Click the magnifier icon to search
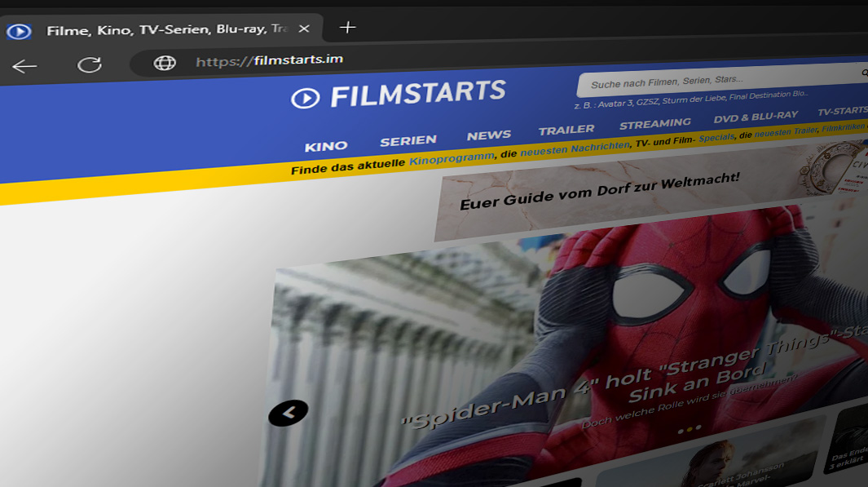 (x=865, y=73)
